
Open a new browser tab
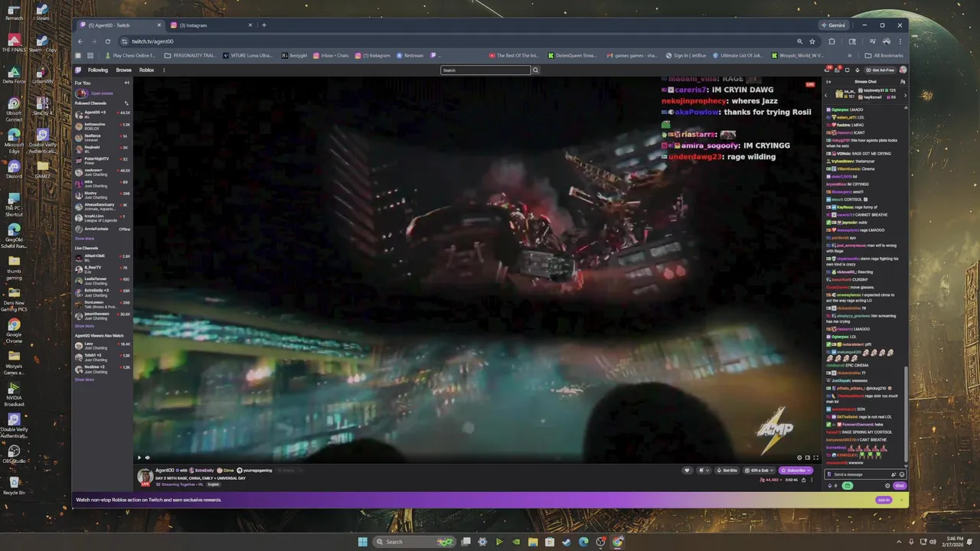coord(264,25)
